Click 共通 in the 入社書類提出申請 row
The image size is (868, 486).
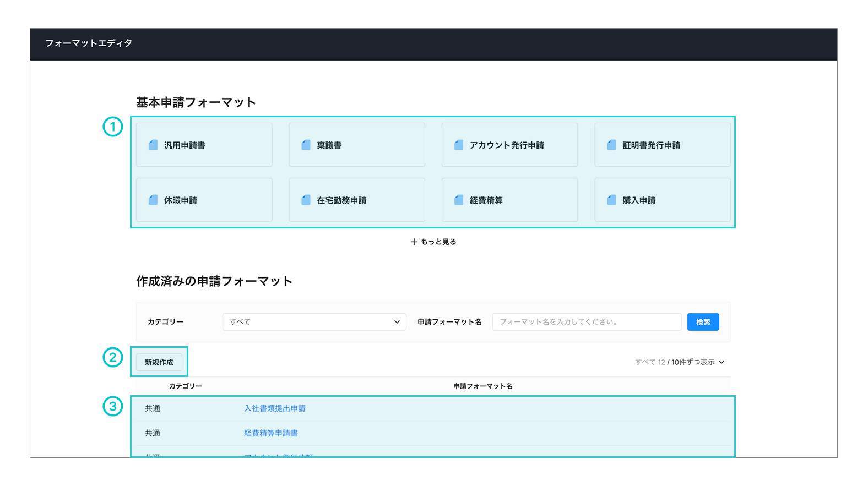point(153,408)
